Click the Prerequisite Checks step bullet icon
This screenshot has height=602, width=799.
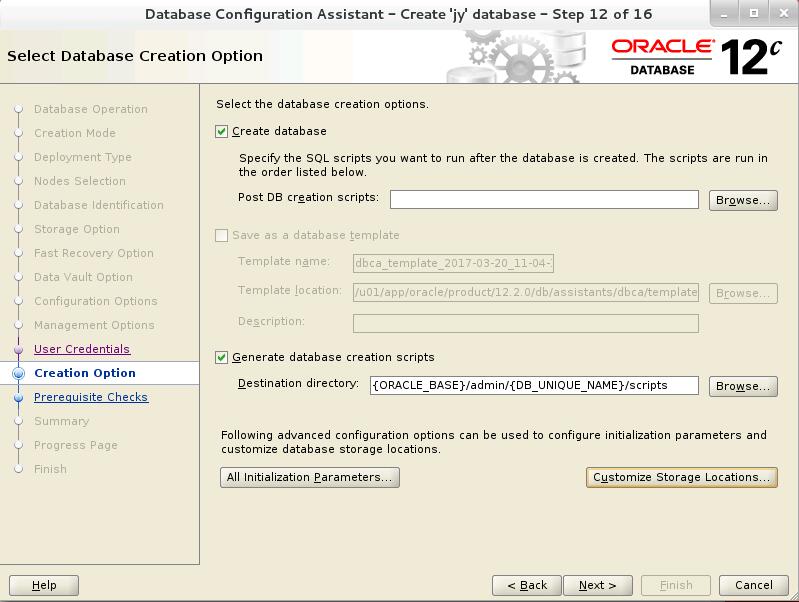point(19,397)
